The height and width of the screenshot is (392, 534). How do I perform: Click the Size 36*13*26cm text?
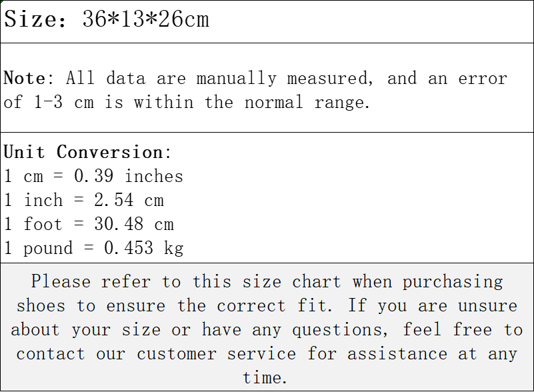tap(107, 19)
